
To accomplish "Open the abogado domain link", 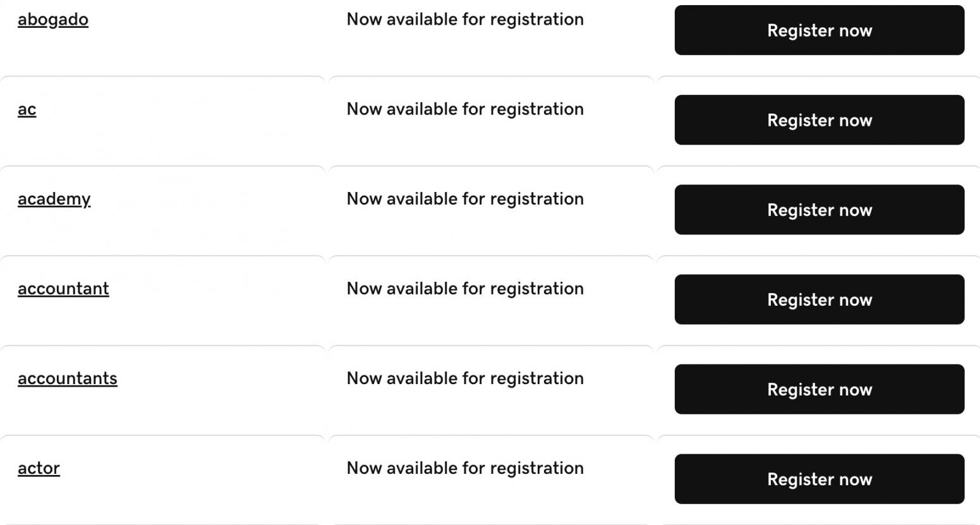I will (x=53, y=20).
